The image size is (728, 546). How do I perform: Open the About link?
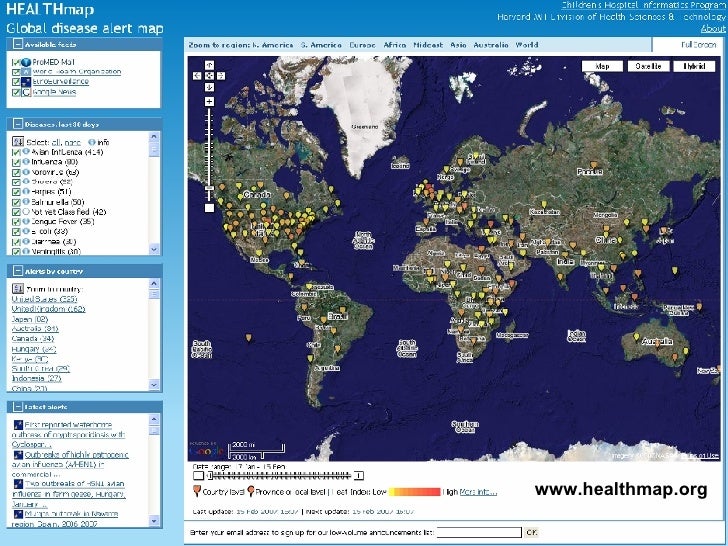(713, 29)
